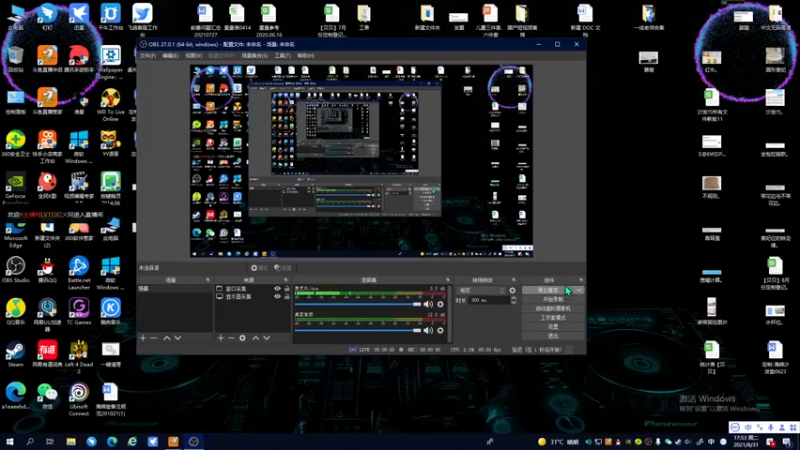Screen dimensions: 800x450
Task: Toggle visibility eye of window capture source
Action: click(x=277, y=289)
